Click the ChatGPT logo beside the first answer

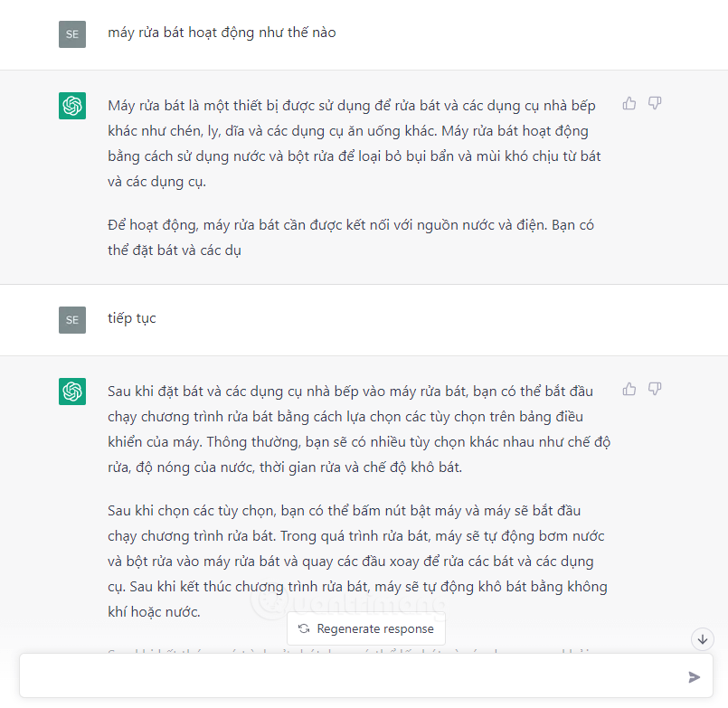72,106
